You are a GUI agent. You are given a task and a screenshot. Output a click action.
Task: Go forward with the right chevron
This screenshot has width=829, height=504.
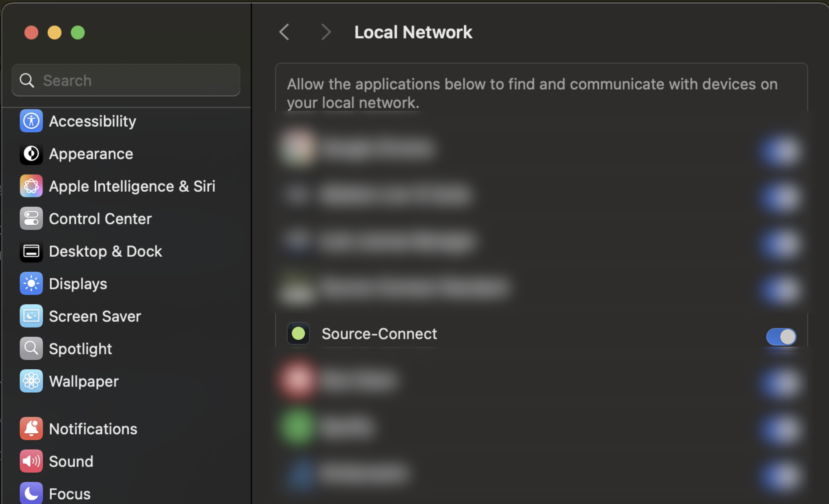pos(326,32)
